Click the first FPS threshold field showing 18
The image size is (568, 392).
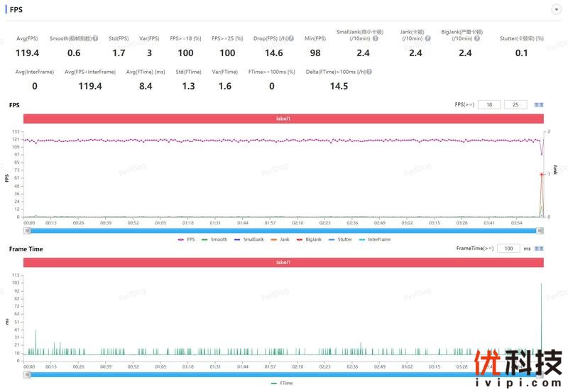(x=489, y=104)
